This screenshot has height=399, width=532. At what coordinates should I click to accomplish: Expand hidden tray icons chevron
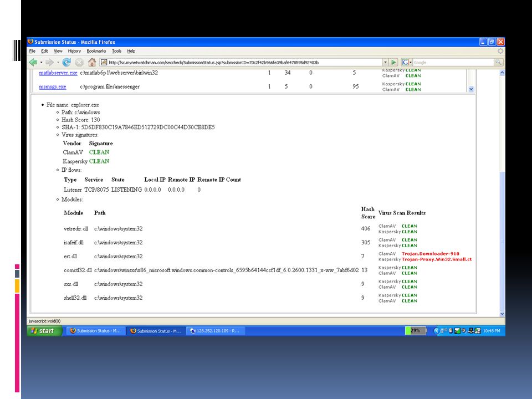coord(437,331)
